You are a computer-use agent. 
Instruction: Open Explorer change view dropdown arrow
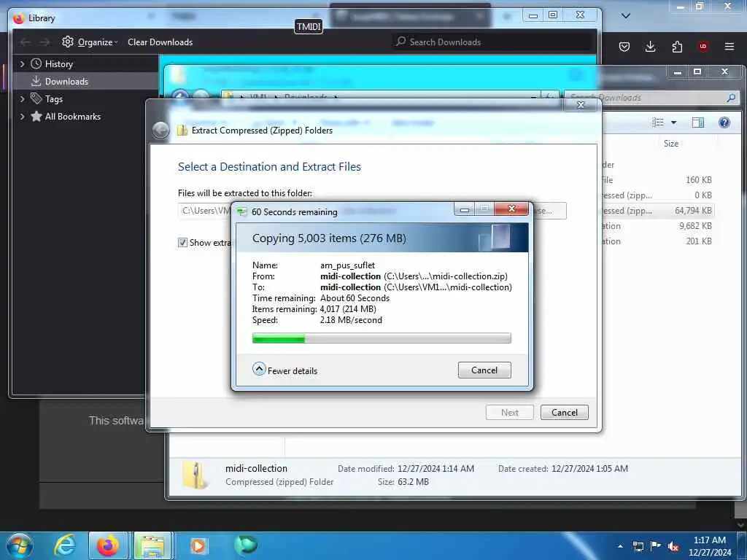(x=673, y=122)
